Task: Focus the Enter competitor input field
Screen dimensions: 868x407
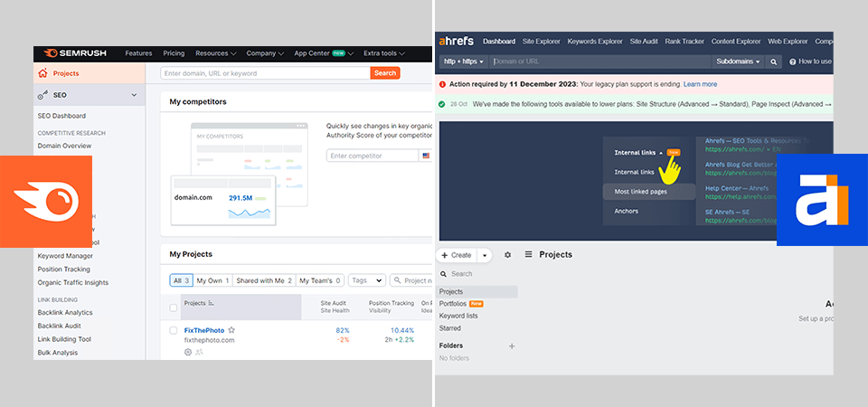Action: 372,156
